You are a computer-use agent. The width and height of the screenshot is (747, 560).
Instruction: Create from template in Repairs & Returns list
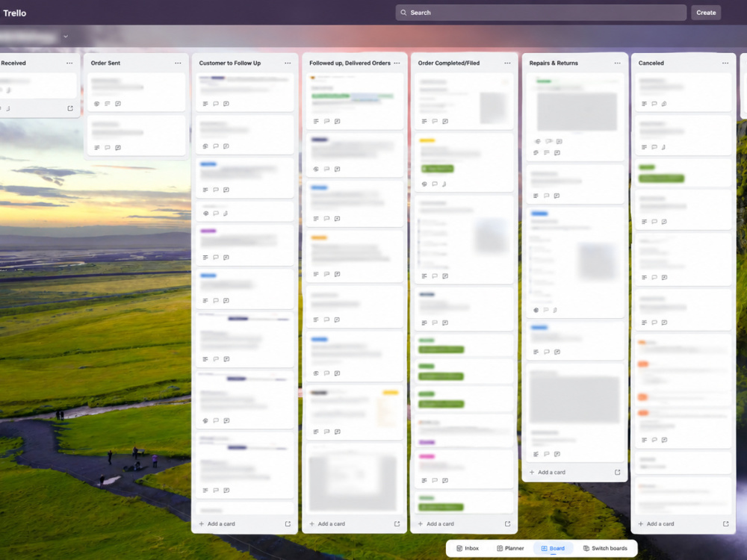(x=618, y=473)
